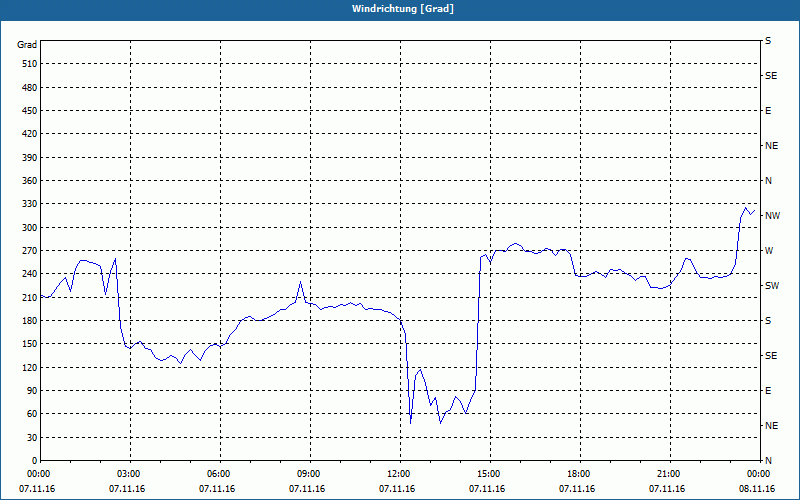The image size is (800, 500).
Task: Click the 'Windrichtung [Grad]' chart title
Action: (x=403, y=9)
